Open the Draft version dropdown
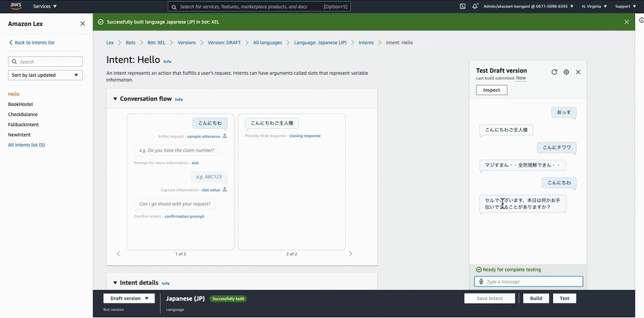The image size is (644, 318). tap(129, 298)
